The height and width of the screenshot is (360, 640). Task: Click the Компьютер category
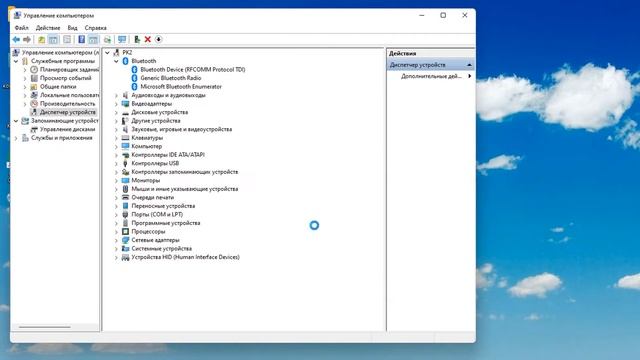point(147,146)
